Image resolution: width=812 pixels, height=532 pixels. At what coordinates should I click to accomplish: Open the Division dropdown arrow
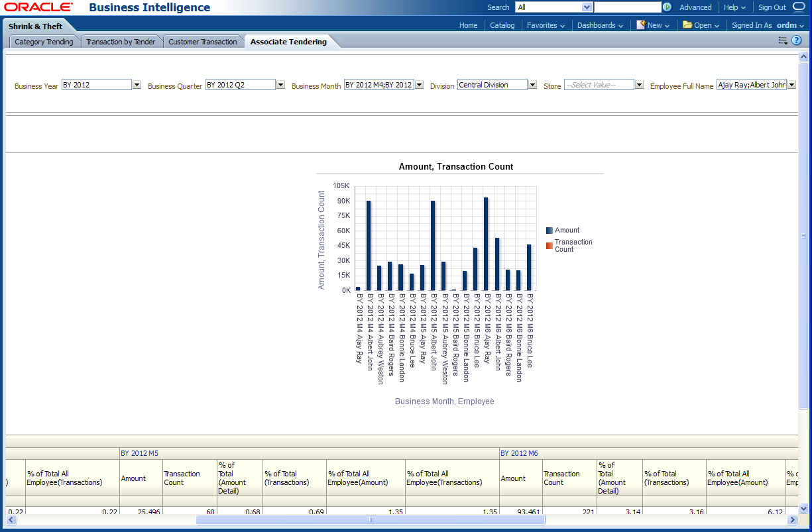pos(532,85)
